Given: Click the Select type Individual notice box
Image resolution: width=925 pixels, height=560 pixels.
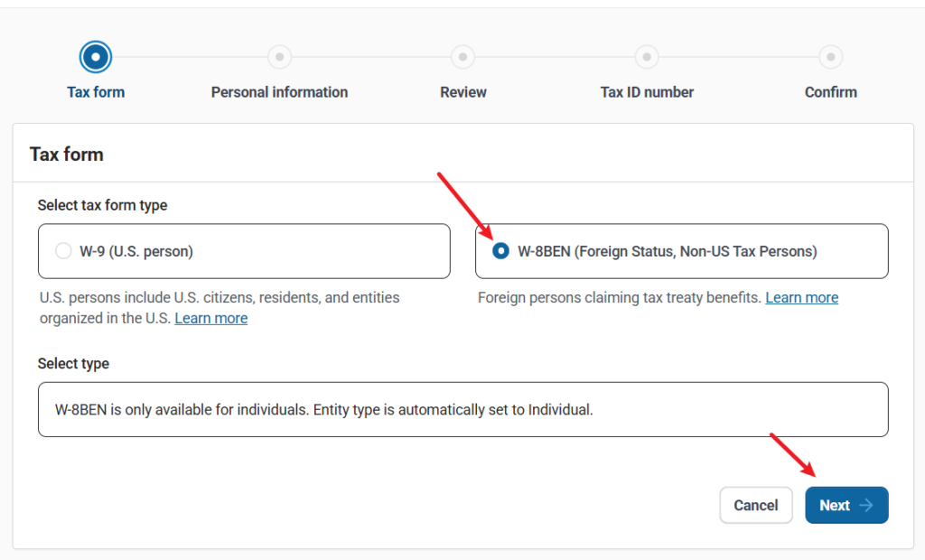Looking at the screenshot, I should coord(462,409).
